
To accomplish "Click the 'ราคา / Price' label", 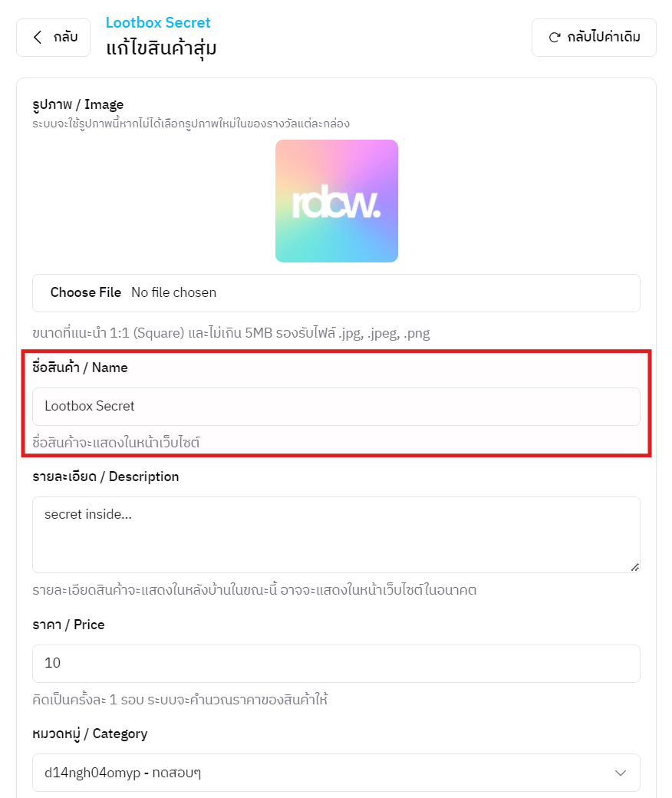I will tap(68, 625).
